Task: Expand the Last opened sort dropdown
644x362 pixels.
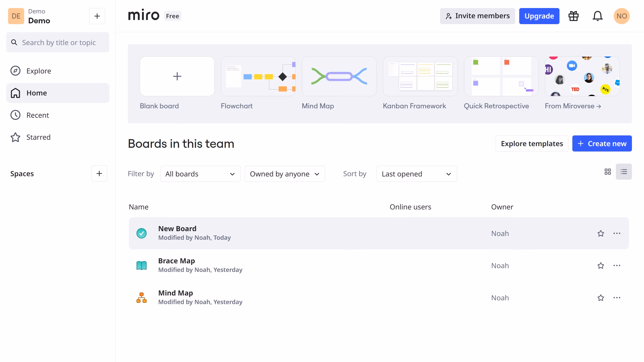Action: point(416,174)
